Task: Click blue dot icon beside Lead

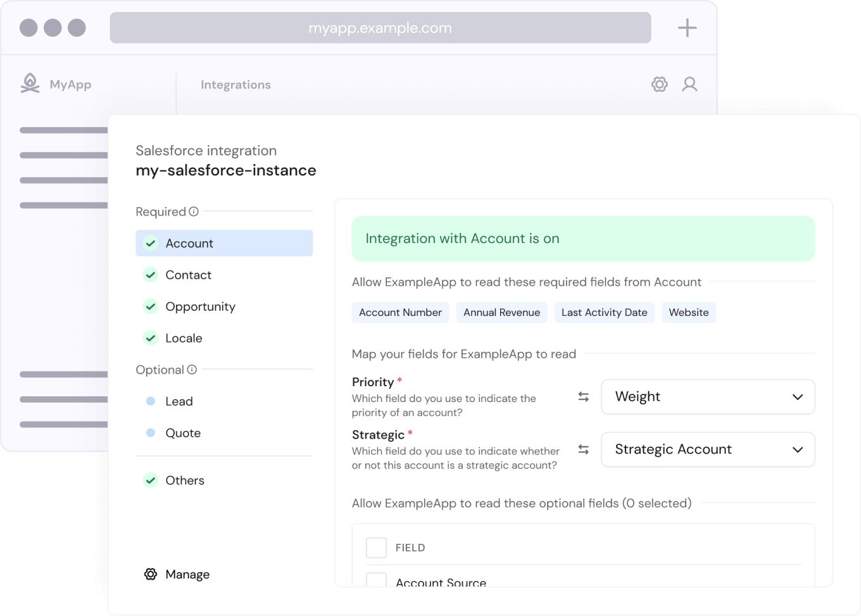Action: (x=151, y=401)
